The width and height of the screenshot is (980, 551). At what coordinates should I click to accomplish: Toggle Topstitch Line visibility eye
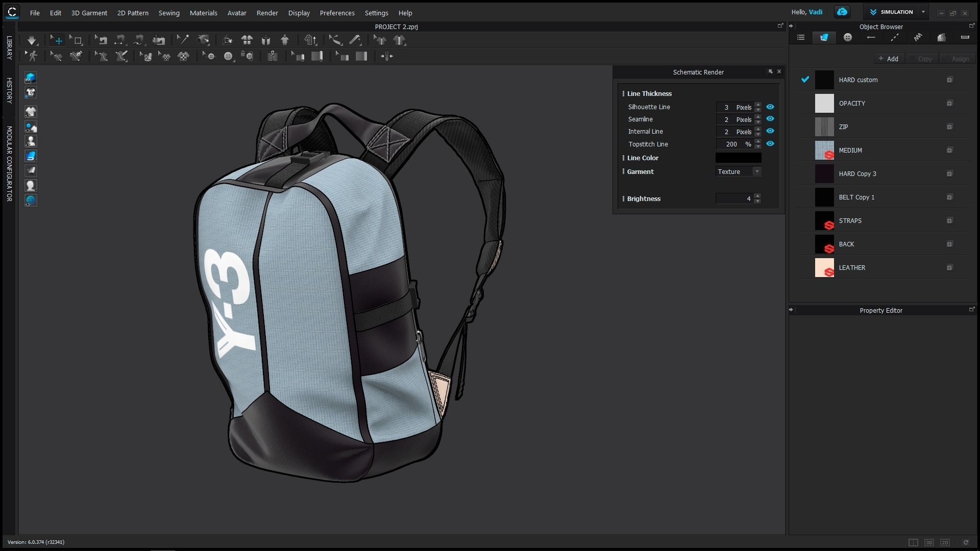coord(770,144)
